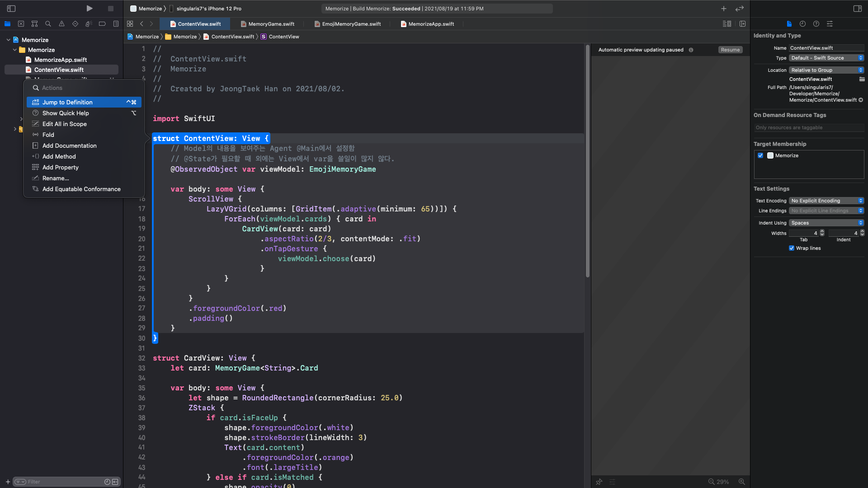868x488 pixels.
Task: Uncheck Memorize target membership
Action: point(760,155)
